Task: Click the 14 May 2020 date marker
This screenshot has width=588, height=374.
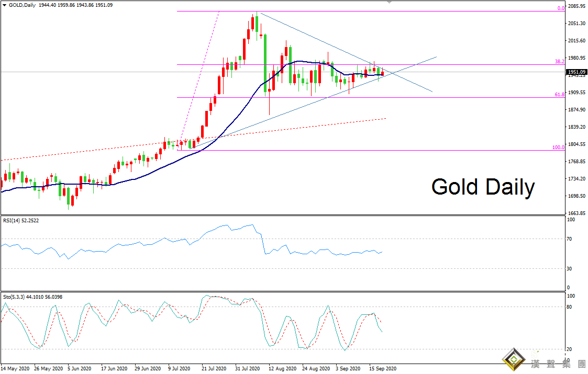Action: (16, 368)
